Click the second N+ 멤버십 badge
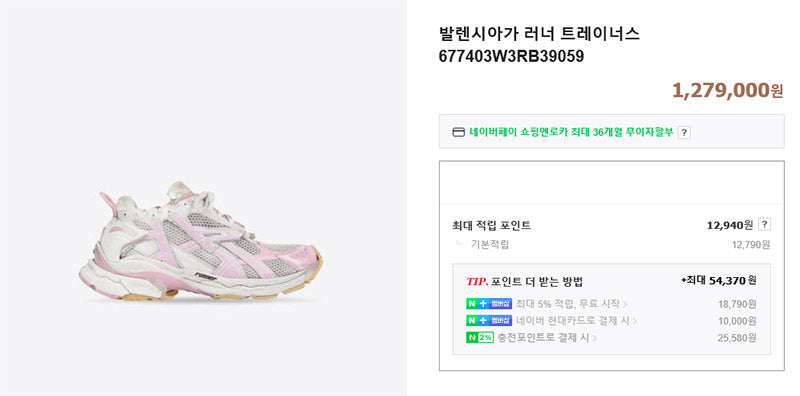The width and height of the screenshot is (800, 396). (489, 321)
